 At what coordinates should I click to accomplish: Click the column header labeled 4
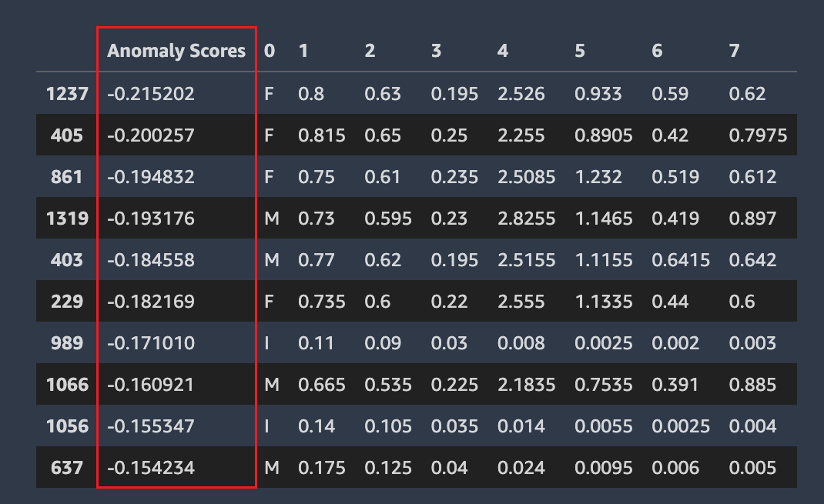(x=503, y=51)
